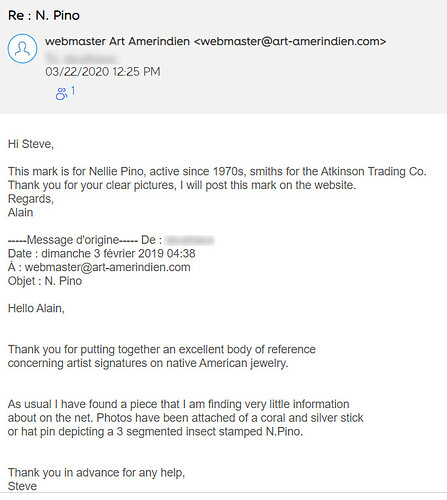Click the 03/22/2020 12:25 PM timestamp
This screenshot has width=447, height=500.
(x=103, y=72)
